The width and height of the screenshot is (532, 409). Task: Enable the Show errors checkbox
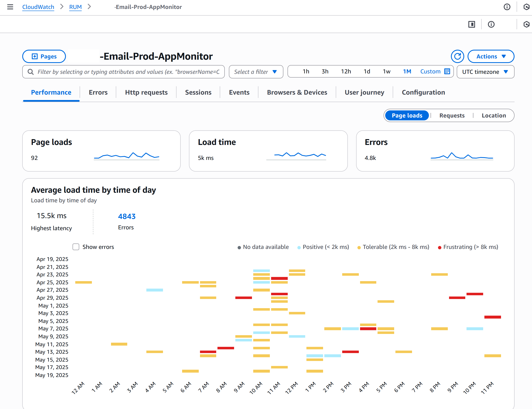click(76, 247)
